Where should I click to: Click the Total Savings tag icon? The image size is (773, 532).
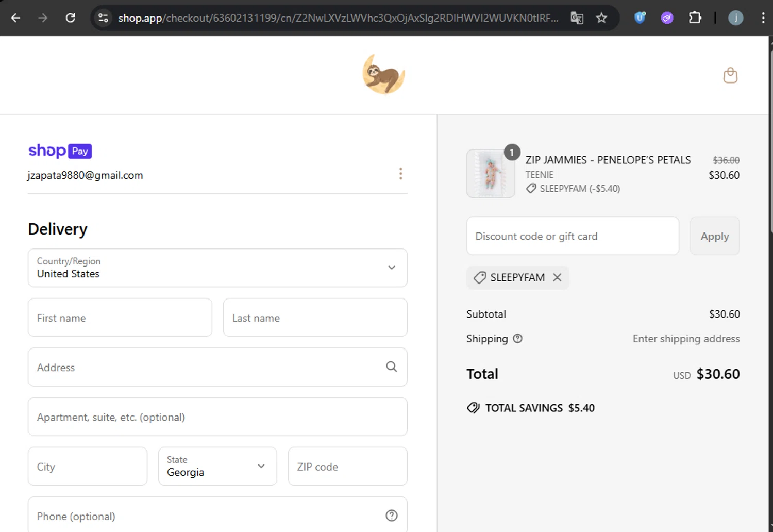click(473, 408)
